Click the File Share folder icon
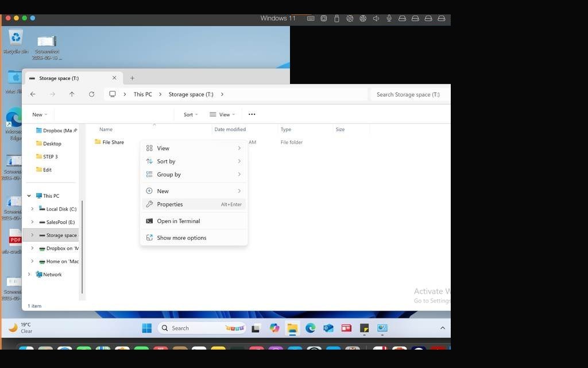Image resolution: width=588 pixels, height=368 pixels. pos(98,141)
